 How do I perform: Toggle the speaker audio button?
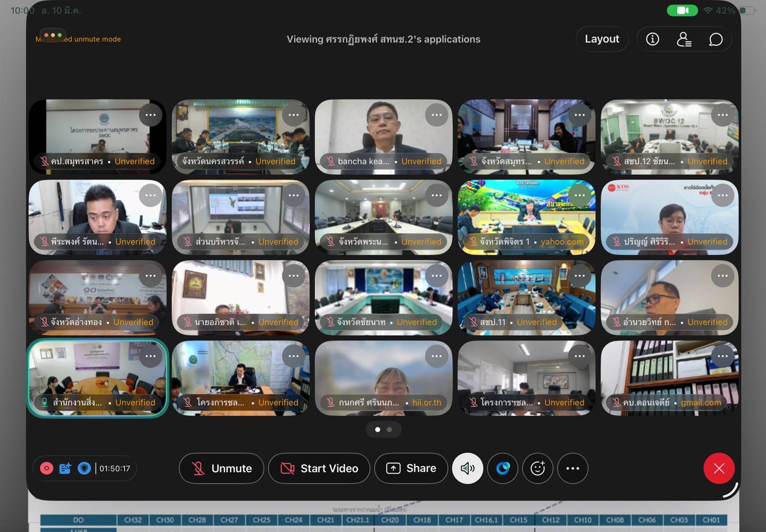click(x=467, y=468)
